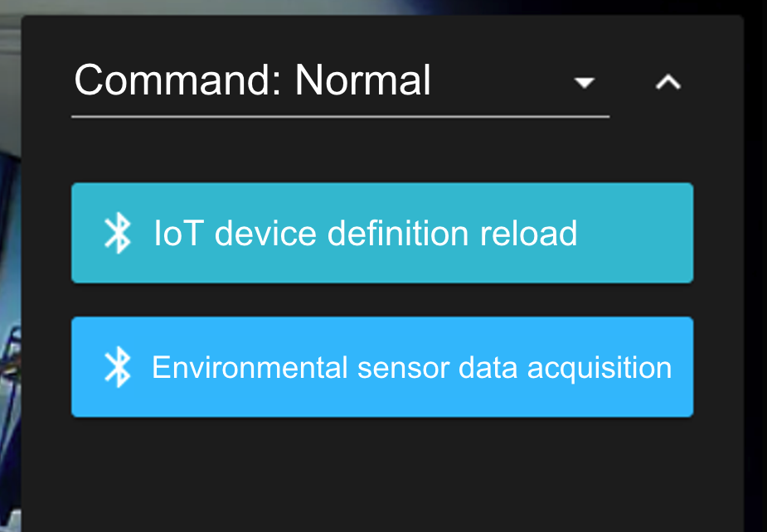Screen dimensions: 767x532
Task: Select the Command: Normal mode label
Action: point(252,80)
